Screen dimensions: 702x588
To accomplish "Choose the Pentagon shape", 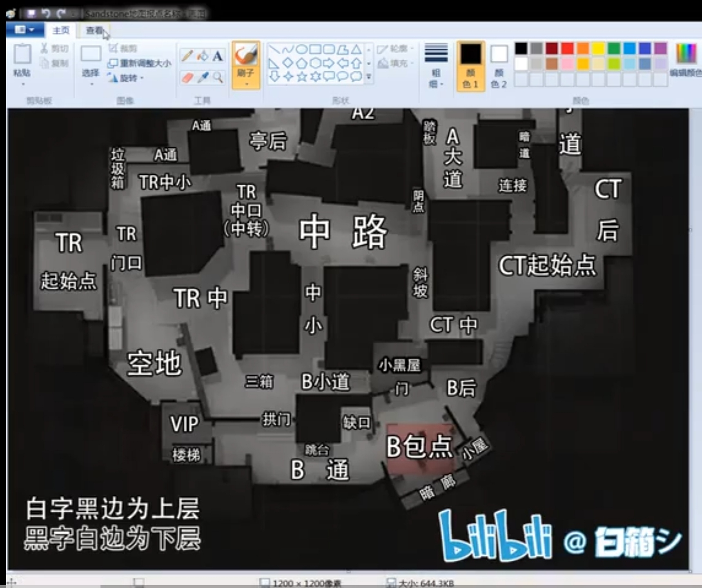I will (301, 63).
